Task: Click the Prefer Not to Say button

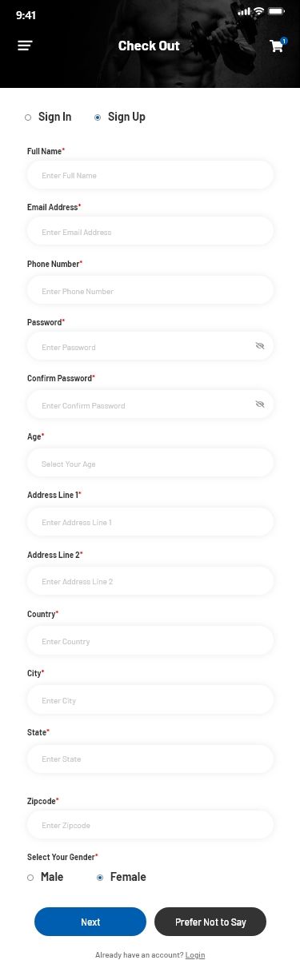Action: [x=210, y=922]
